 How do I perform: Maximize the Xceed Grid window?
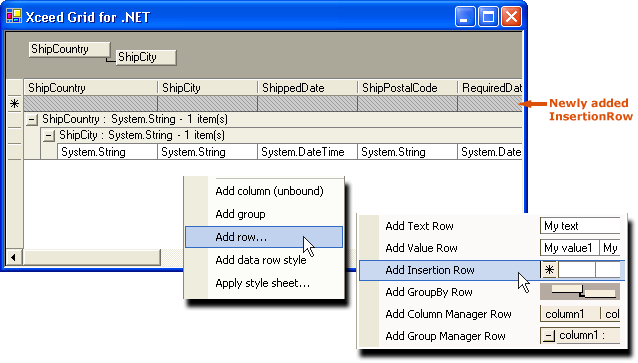[488, 17]
